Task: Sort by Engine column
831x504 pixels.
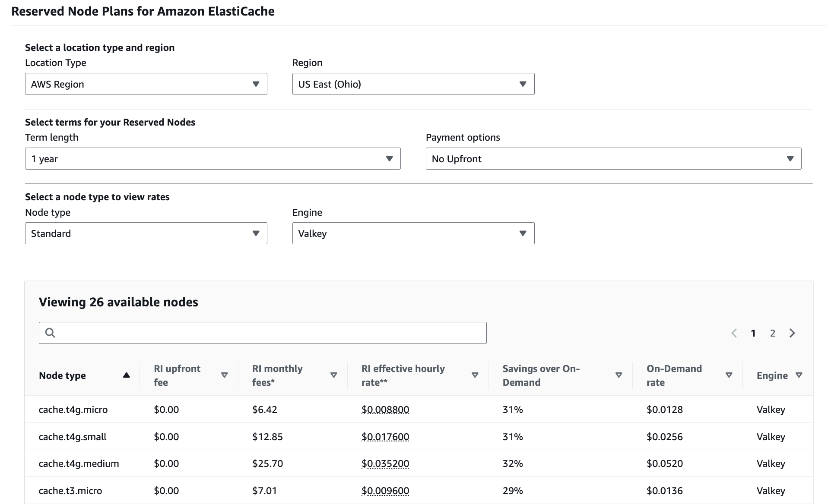Action: tap(799, 375)
